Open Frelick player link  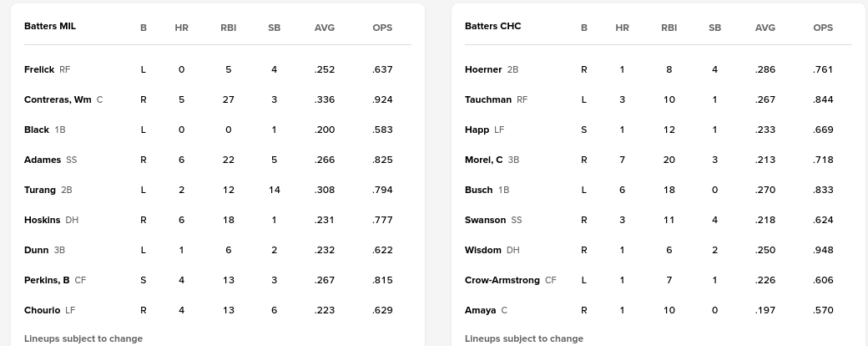tap(39, 69)
